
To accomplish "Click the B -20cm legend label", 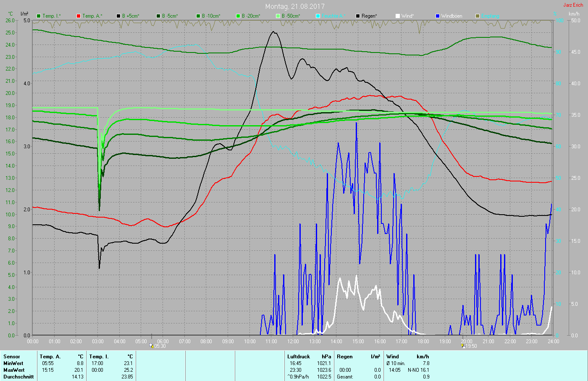I will [x=251, y=16].
